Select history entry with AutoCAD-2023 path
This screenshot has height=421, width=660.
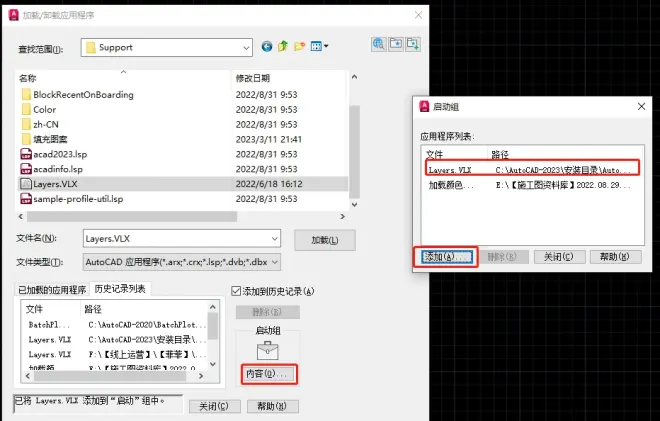(x=117, y=339)
